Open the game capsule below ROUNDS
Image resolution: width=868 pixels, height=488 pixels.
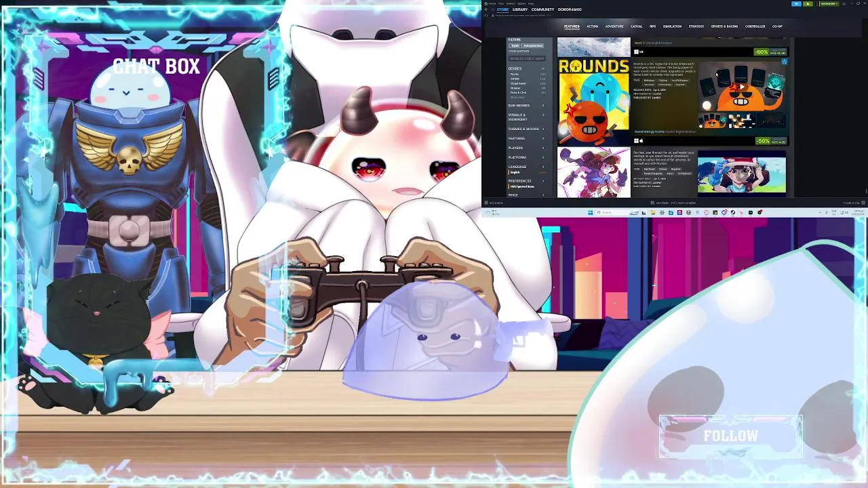[593, 173]
